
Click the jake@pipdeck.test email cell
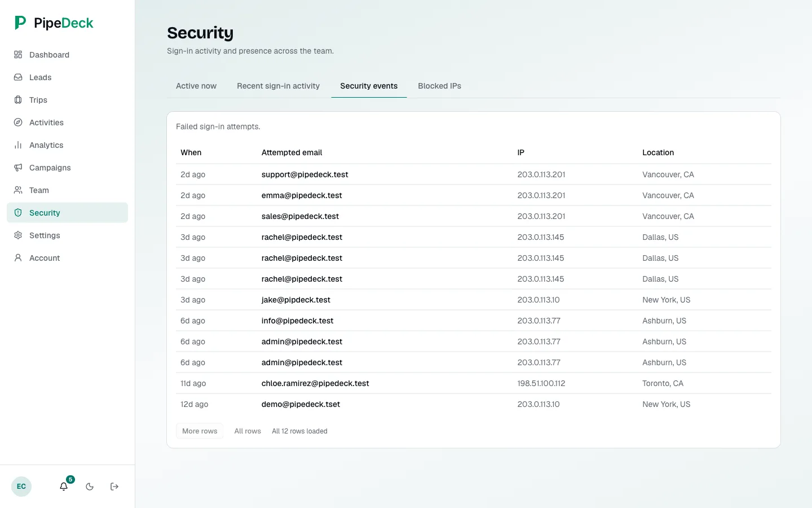click(x=296, y=300)
